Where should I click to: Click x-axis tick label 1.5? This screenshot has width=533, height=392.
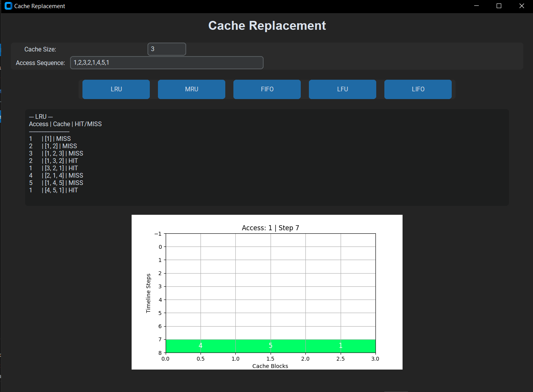point(270,359)
